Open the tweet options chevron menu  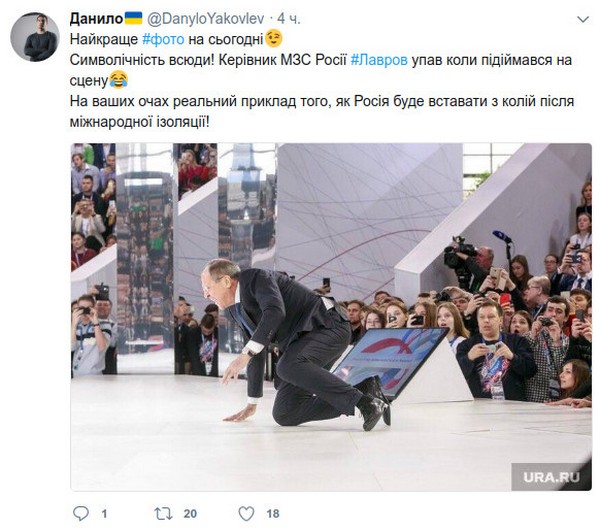coord(580,19)
